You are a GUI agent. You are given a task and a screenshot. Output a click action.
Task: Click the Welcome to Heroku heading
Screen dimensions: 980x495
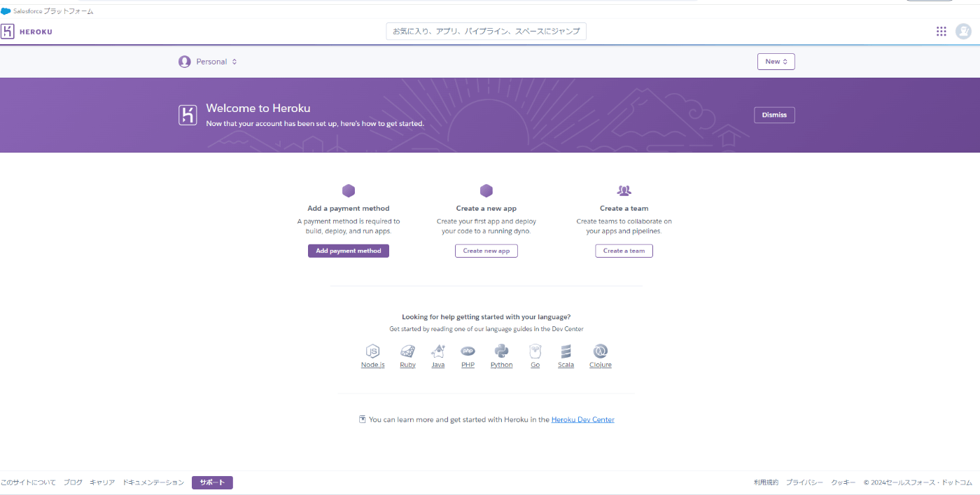point(258,108)
